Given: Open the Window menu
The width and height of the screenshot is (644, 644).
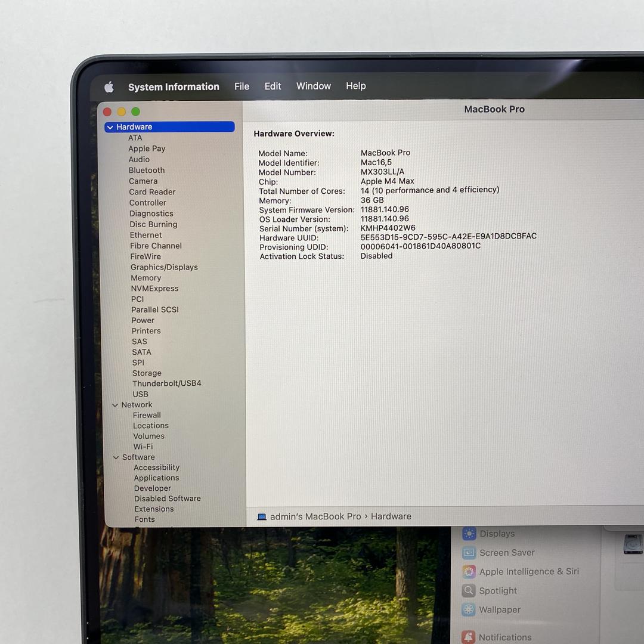Looking at the screenshot, I should pyautogui.click(x=313, y=86).
